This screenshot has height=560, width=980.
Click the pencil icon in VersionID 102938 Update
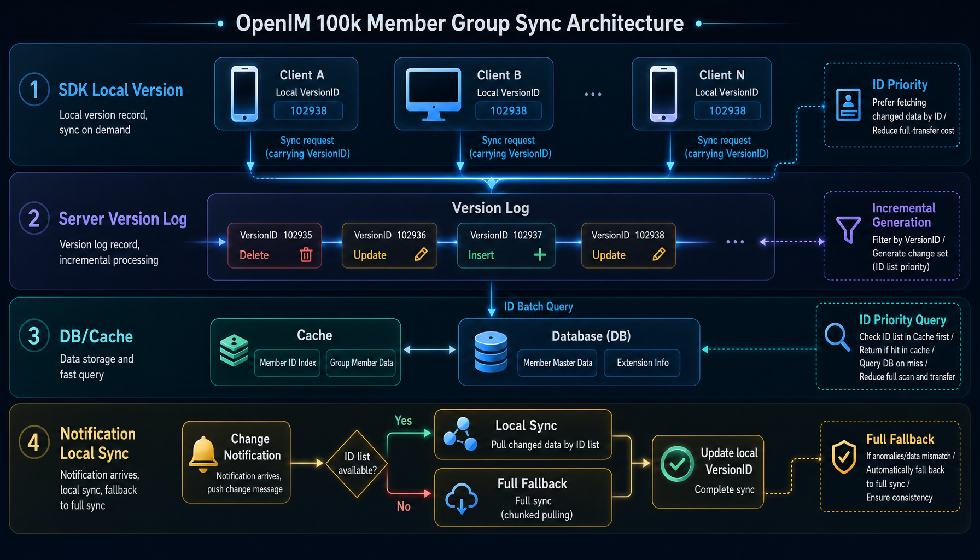point(659,254)
